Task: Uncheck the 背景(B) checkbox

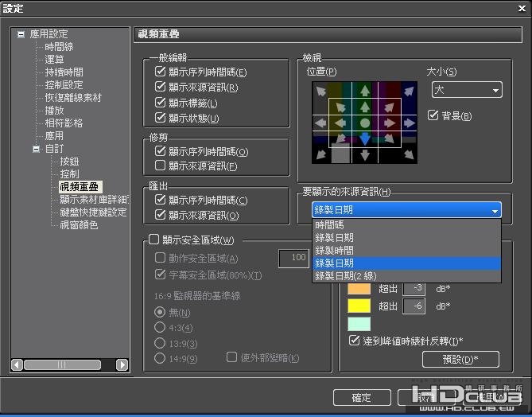Action: tap(433, 115)
